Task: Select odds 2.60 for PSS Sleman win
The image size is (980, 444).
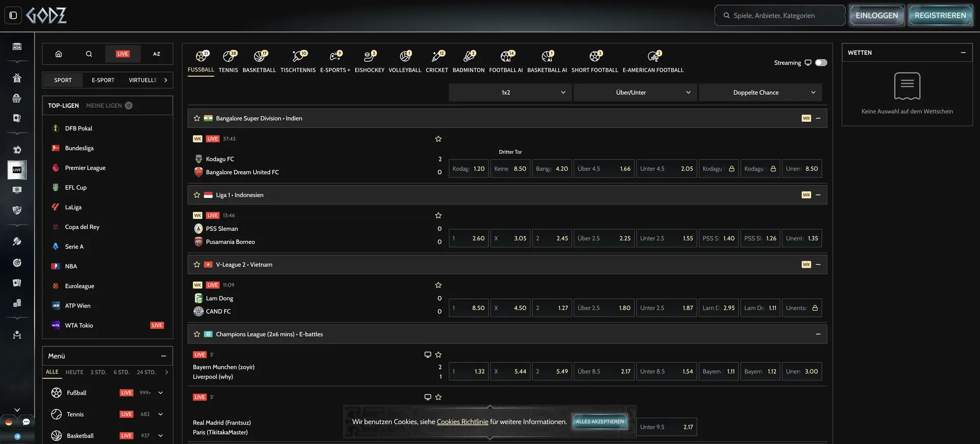Action: [469, 238]
